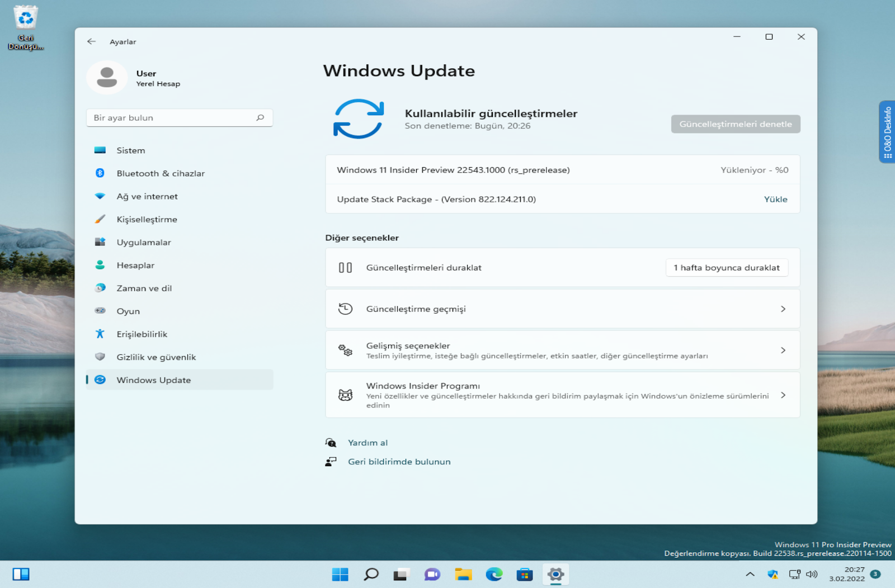Click Yükle for Update Stack Package

click(775, 199)
